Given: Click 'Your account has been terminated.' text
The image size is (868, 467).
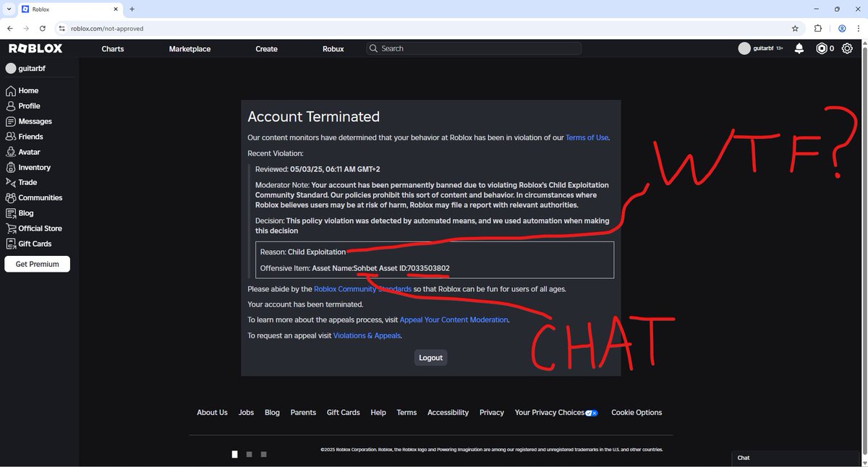Looking at the screenshot, I should click(x=305, y=304).
